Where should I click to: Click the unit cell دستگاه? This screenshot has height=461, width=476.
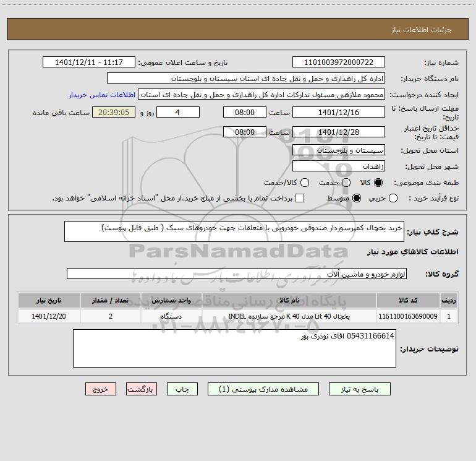(x=171, y=316)
